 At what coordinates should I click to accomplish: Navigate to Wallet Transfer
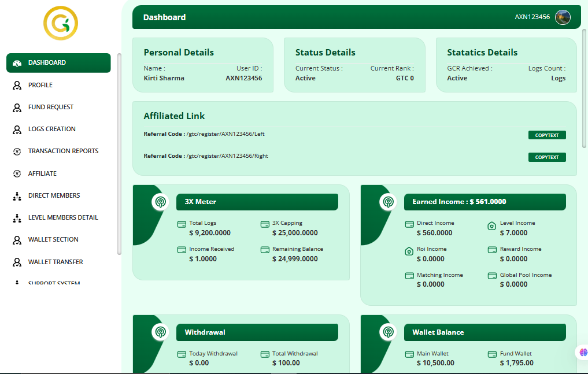tap(56, 262)
